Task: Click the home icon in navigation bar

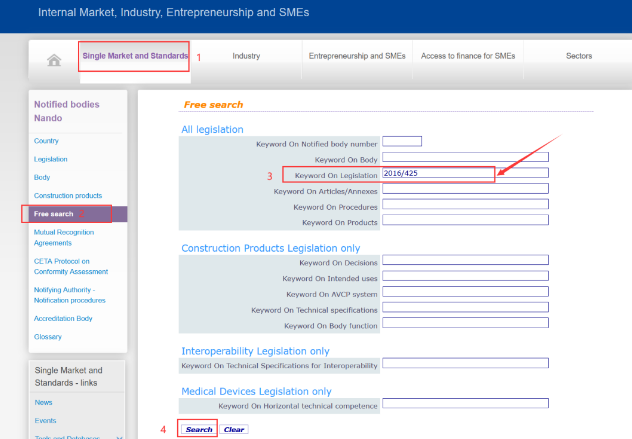Action: pos(54,59)
